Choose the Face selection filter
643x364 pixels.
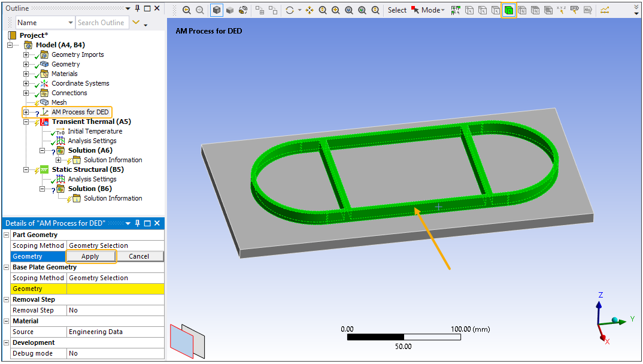[495, 10]
